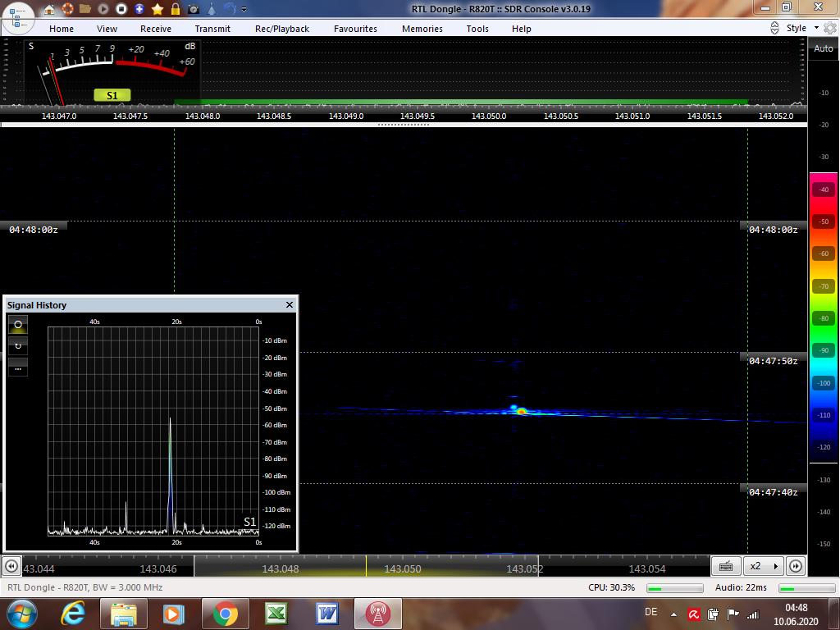Open the Receive ribbon tab

coord(156,29)
